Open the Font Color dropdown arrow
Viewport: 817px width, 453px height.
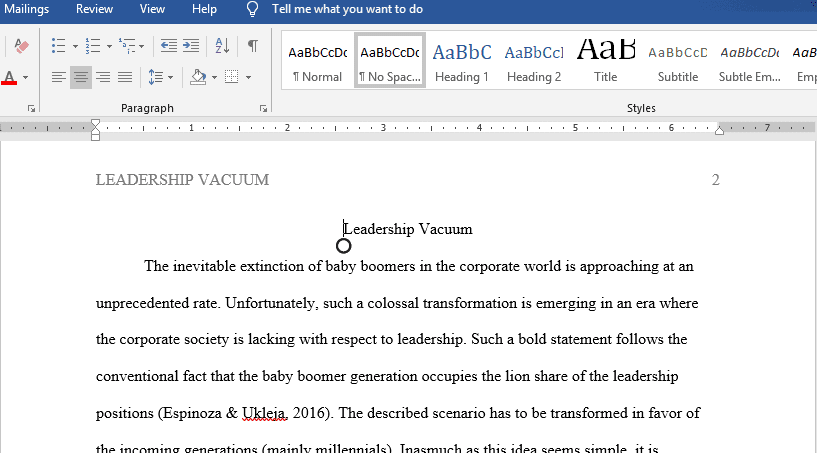[26, 78]
